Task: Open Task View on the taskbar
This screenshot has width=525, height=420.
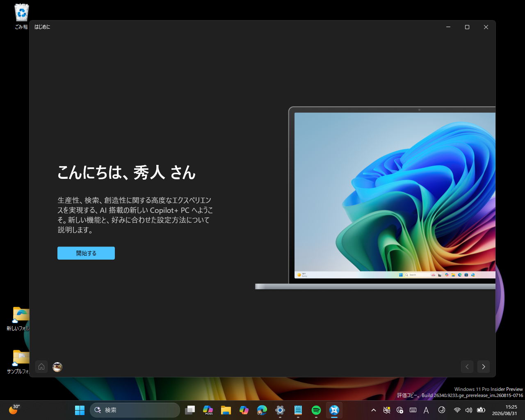Action: tap(190, 410)
